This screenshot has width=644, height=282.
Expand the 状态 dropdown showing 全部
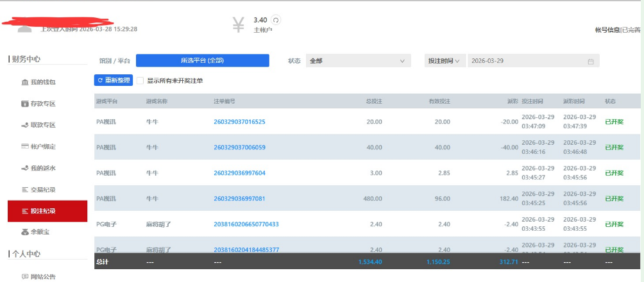(358, 61)
